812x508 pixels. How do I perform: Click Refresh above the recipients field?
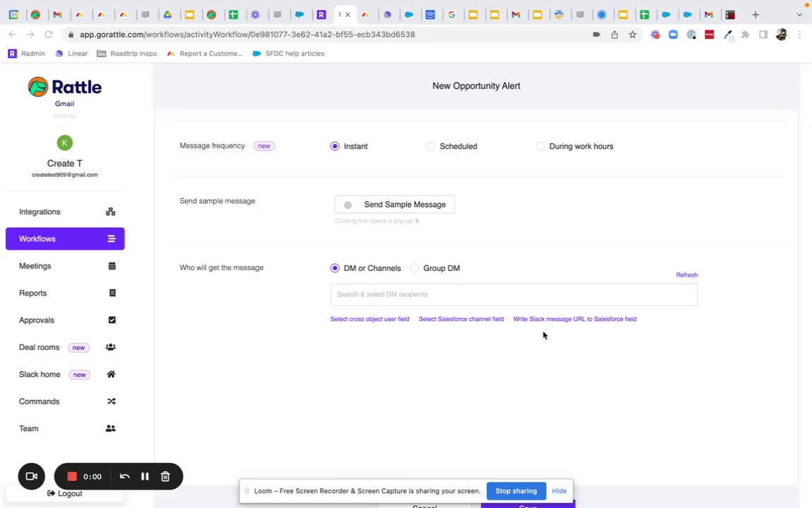click(687, 275)
